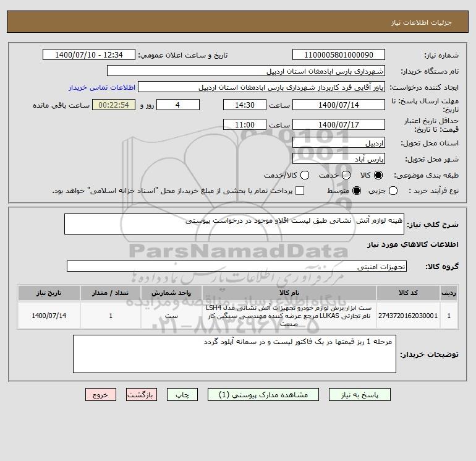
Task: Click product code 2743720162030001 cell
Action: pyautogui.click(x=408, y=316)
